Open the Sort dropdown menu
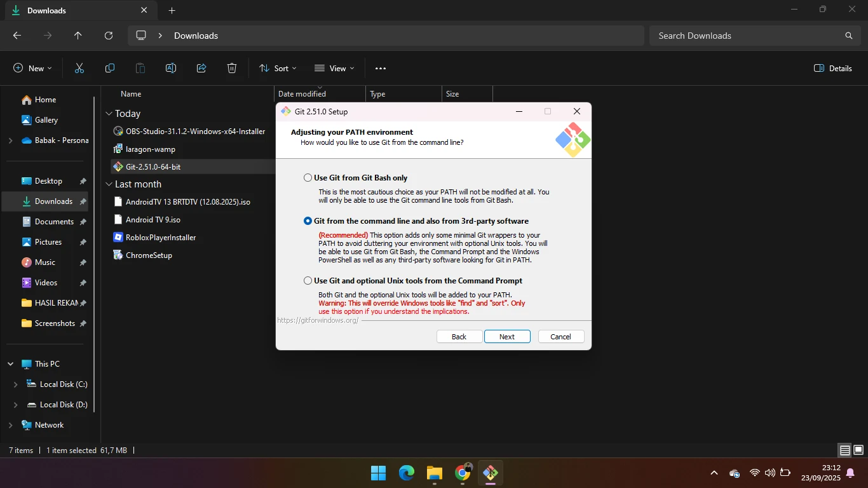 pyautogui.click(x=278, y=68)
